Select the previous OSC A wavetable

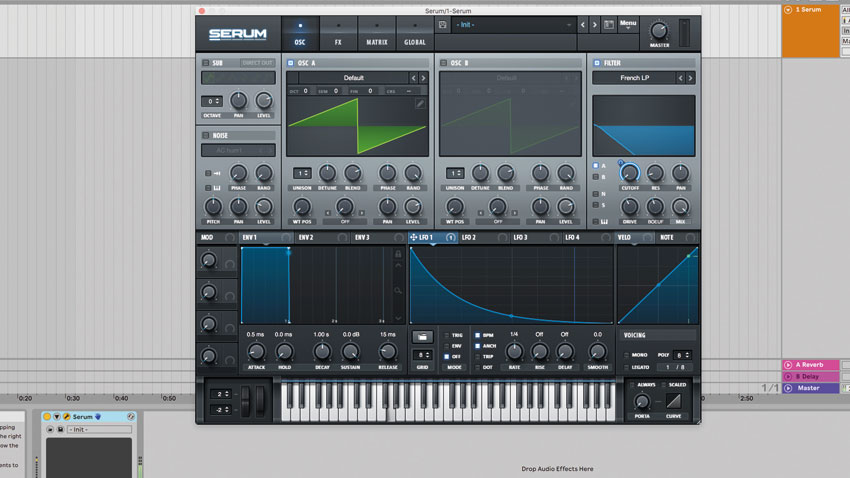point(413,78)
